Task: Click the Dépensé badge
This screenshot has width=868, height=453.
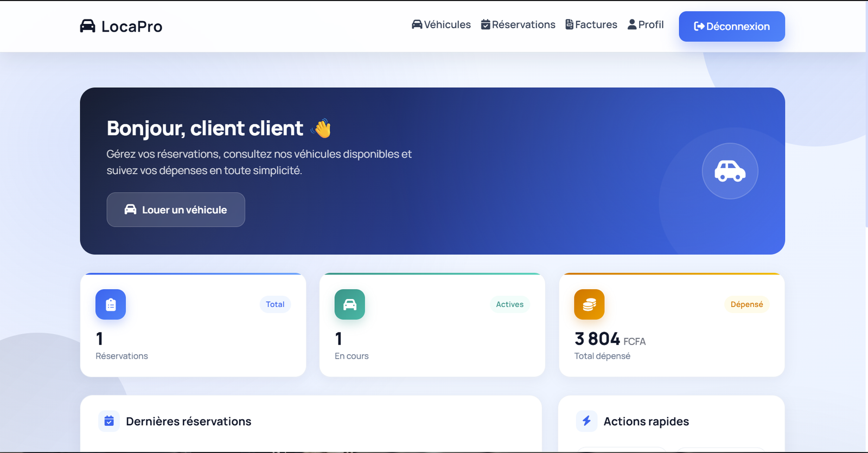Action: click(746, 304)
